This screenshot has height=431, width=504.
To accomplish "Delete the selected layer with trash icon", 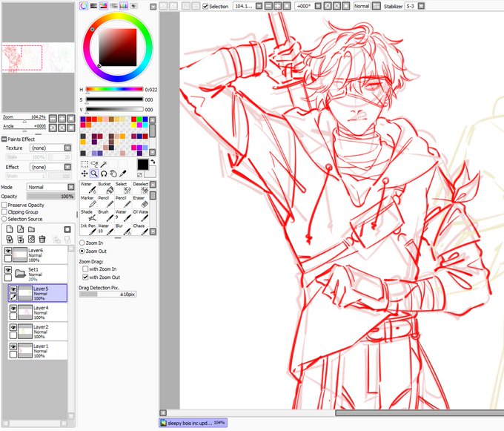I will 42,239.
